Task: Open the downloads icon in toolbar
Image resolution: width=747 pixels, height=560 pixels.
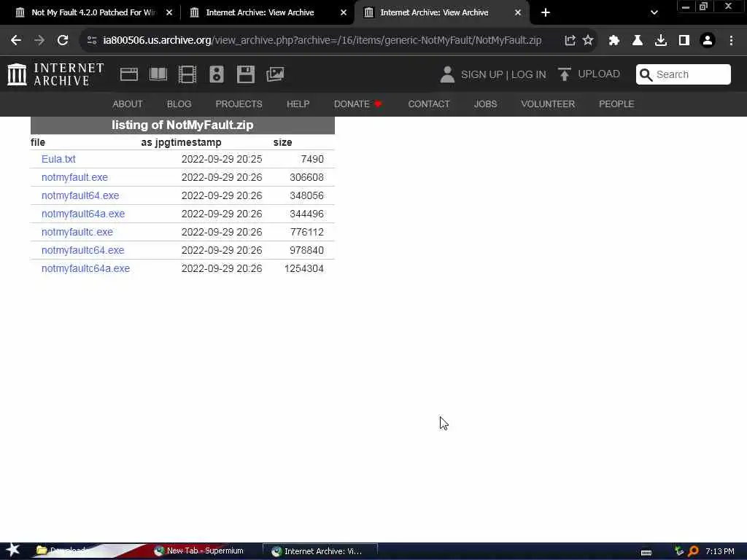Action: [x=661, y=41]
